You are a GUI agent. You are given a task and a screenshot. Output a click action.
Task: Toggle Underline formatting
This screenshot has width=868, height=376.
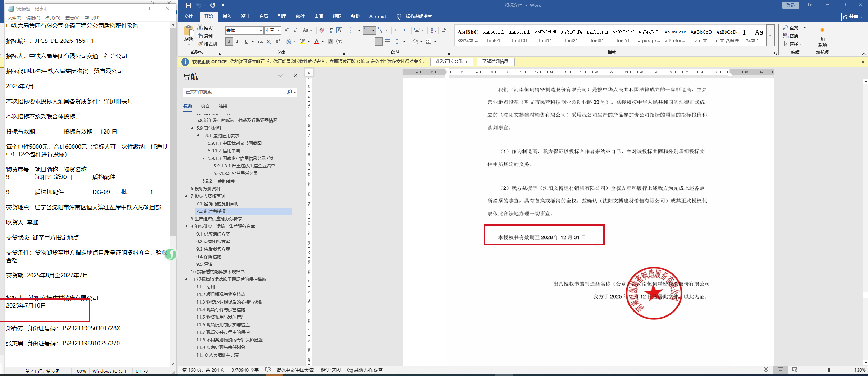coord(246,42)
